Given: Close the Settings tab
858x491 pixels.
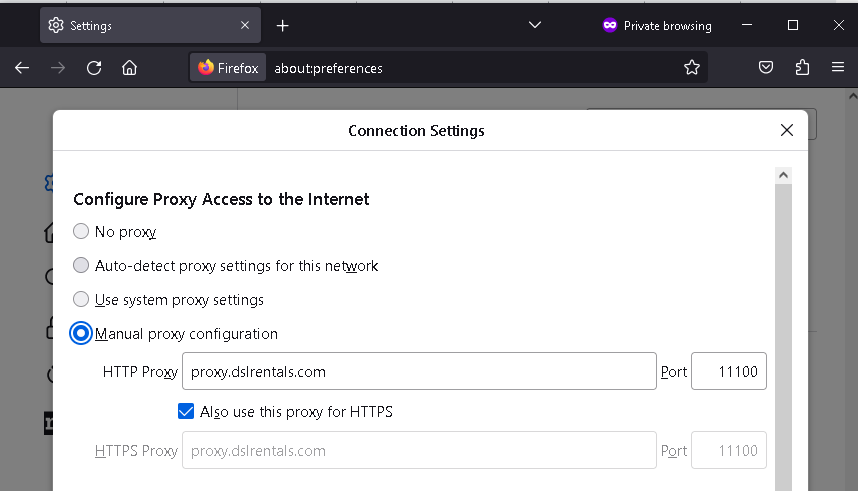Looking at the screenshot, I should pyautogui.click(x=245, y=25).
